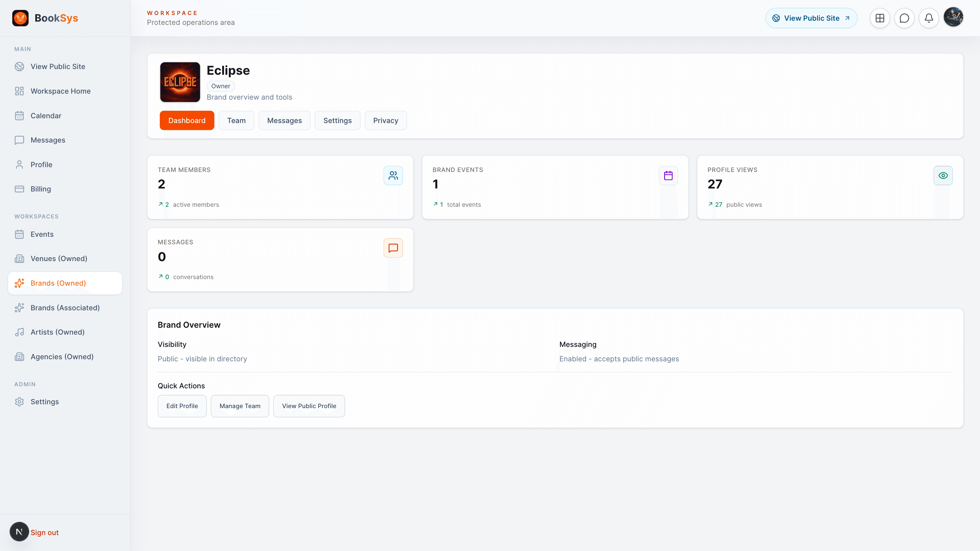980x551 pixels.
Task: Click "Protected operations area" header text
Action: point(191,23)
